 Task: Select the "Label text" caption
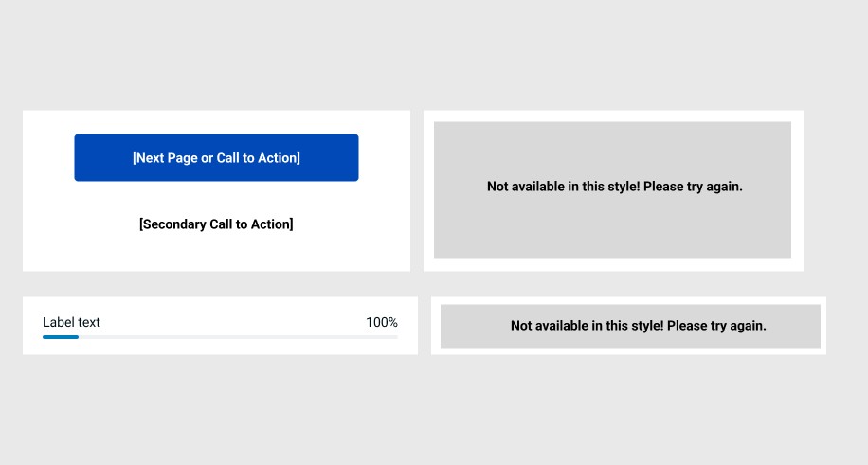tap(71, 322)
